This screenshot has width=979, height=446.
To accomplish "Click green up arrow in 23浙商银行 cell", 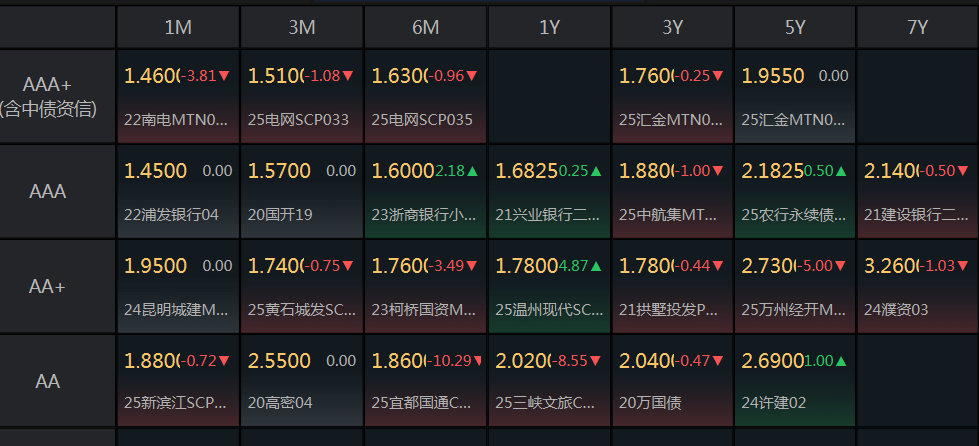I will 472,171.
